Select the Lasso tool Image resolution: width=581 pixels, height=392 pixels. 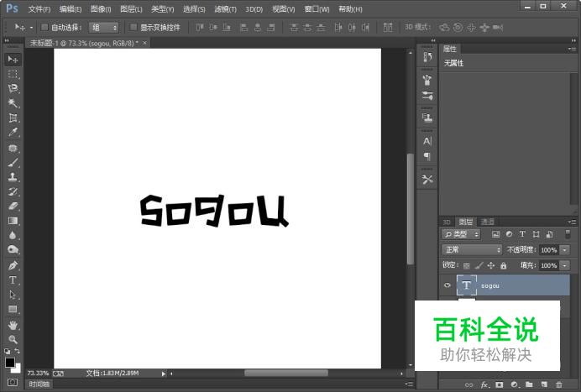pos(13,88)
